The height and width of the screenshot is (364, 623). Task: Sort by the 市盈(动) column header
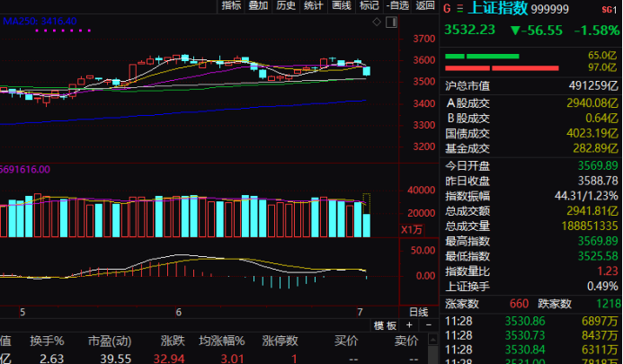tap(110, 341)
